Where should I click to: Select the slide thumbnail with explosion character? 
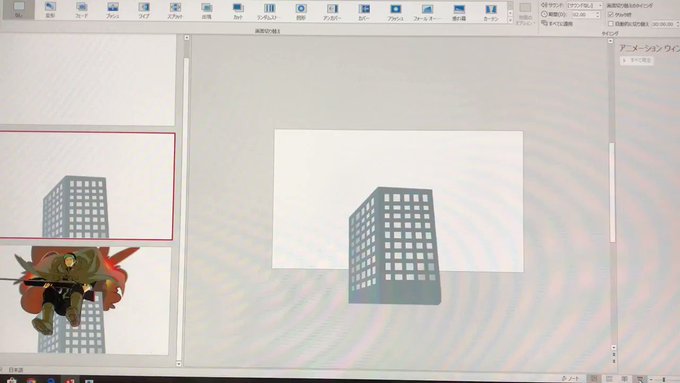85,300
